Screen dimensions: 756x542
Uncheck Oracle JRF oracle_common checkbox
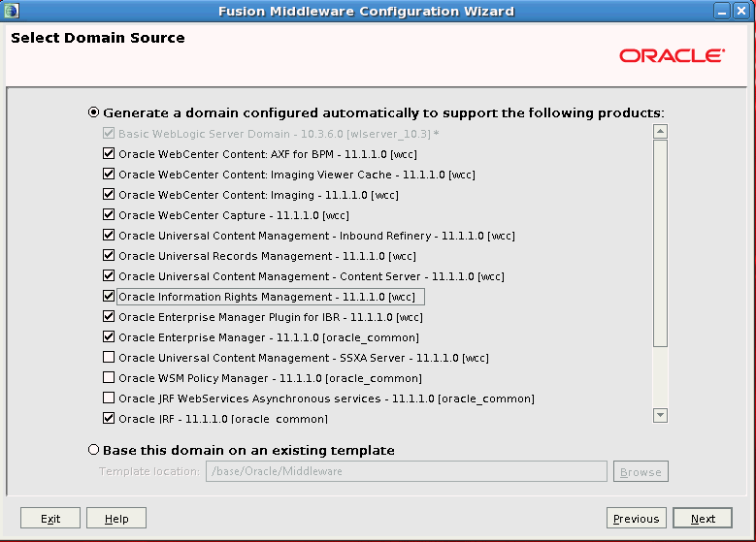[109, 418]
